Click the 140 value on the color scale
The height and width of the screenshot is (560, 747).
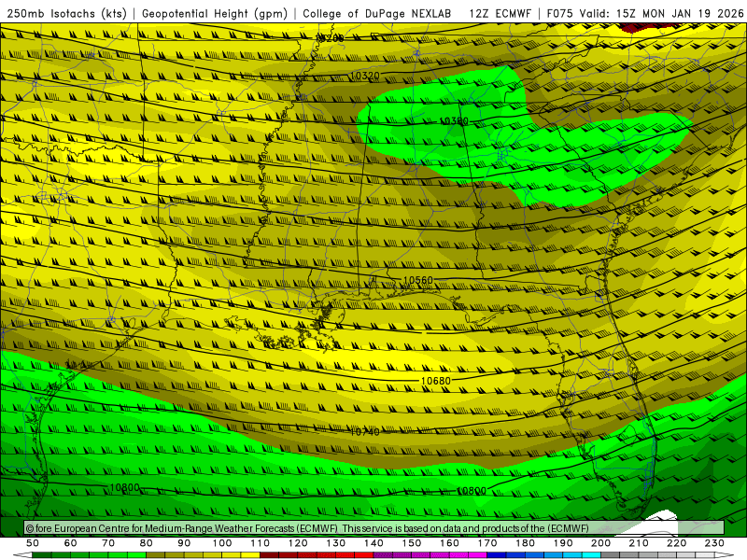pyautogui.click(x=373, y=543)
